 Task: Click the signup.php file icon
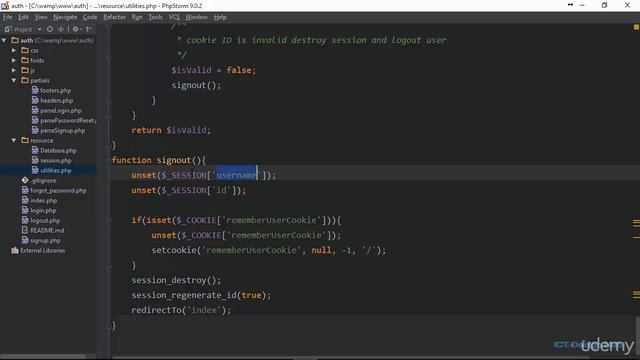(x=25, y=240)
